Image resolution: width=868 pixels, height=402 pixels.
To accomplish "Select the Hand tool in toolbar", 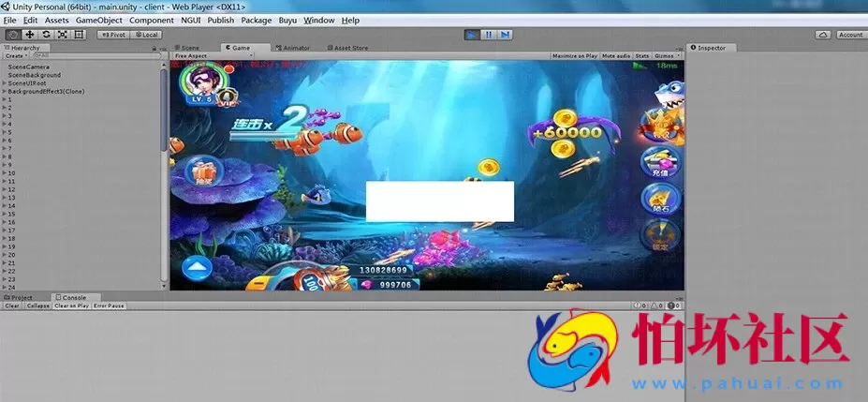I will (x=13, y=35).
